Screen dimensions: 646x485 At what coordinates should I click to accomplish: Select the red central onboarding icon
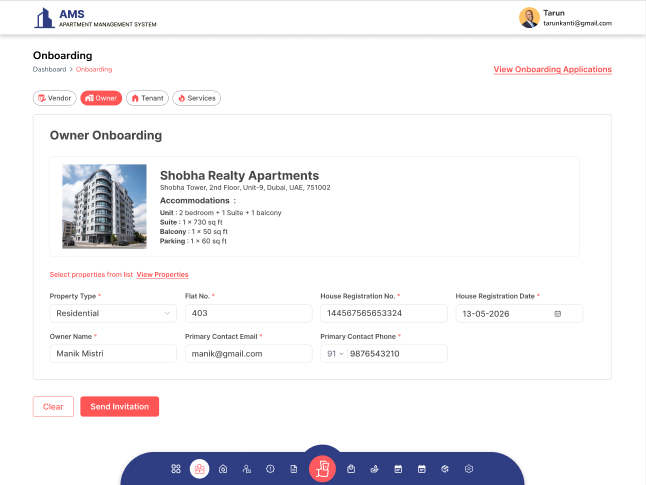pos(323,469)
